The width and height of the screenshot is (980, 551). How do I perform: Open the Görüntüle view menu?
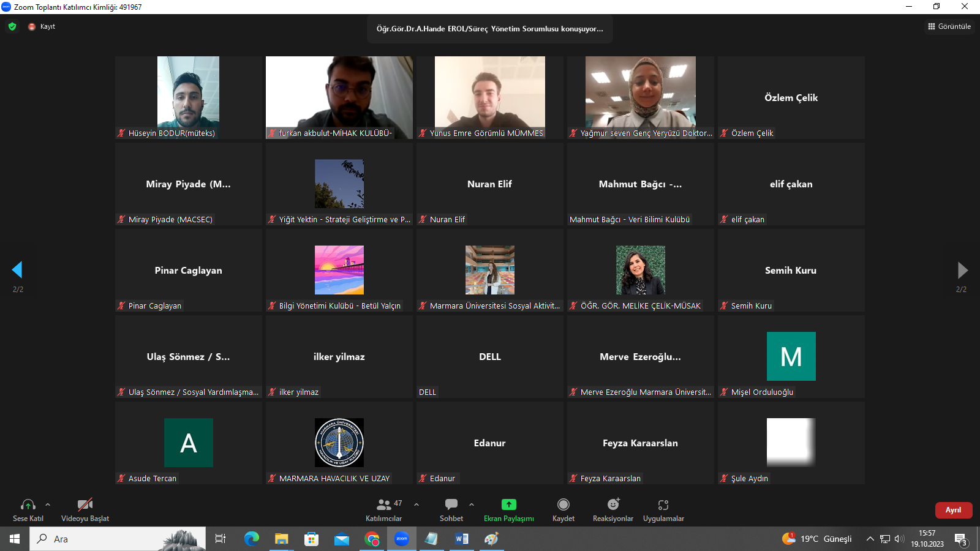tap(949, 26)
